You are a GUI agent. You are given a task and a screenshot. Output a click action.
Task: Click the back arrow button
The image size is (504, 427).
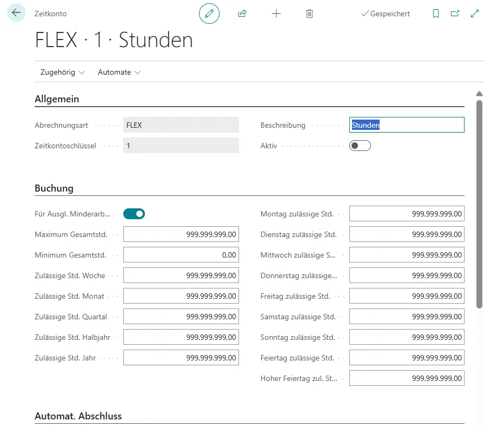[16, 13]
